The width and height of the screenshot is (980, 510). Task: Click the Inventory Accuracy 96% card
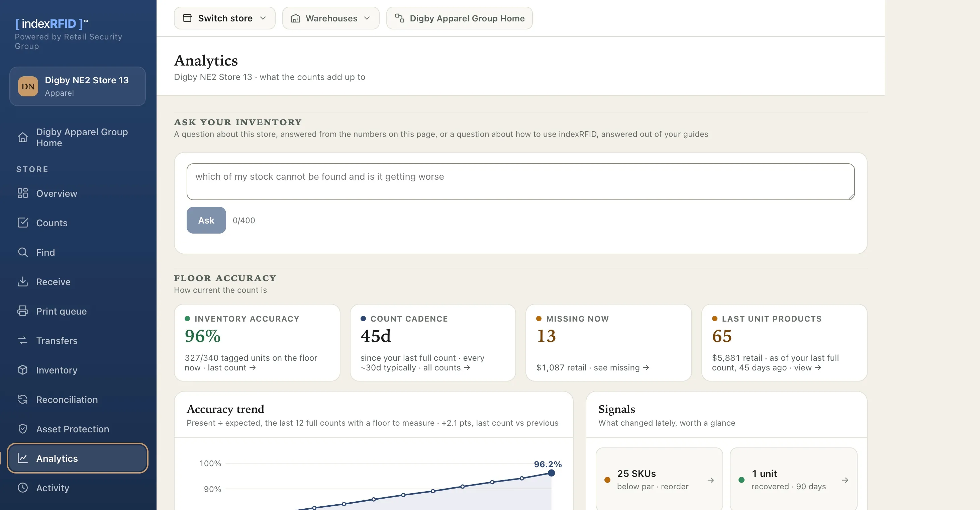257,343
